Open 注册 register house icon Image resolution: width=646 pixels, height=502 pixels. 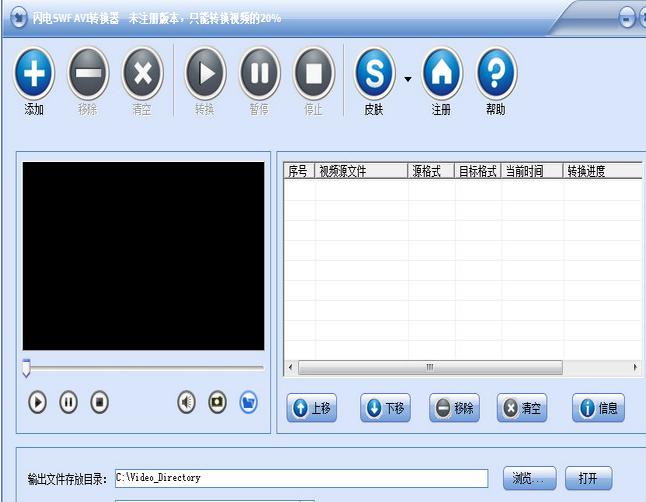click(x=442, y=73)
